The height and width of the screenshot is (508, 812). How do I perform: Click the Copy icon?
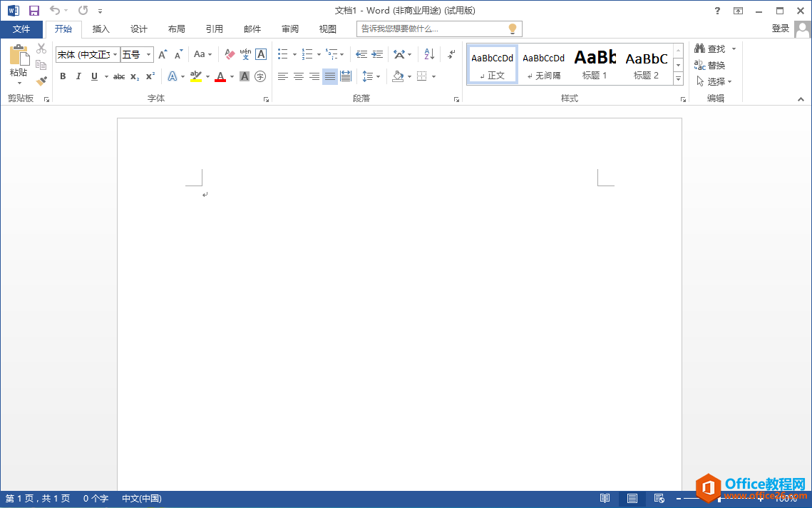tap(41, 65)
